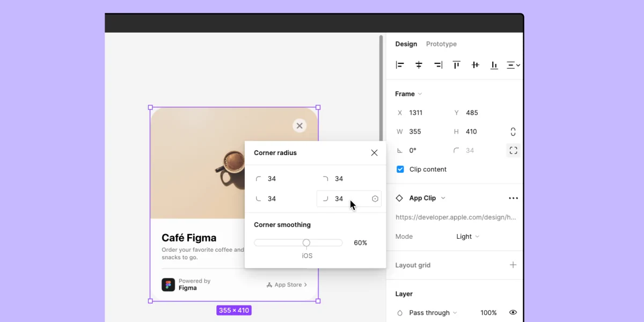Click the corner smoothing slider handle

point(306,243)
